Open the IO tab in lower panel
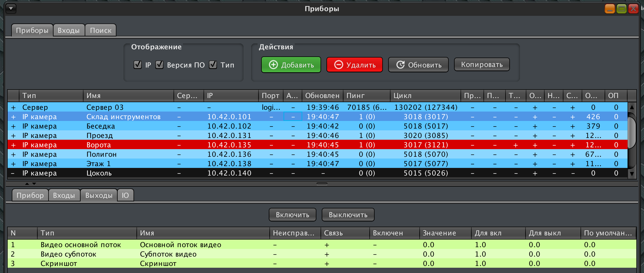The width and height of the screenshot is (644, 273). 125,195
